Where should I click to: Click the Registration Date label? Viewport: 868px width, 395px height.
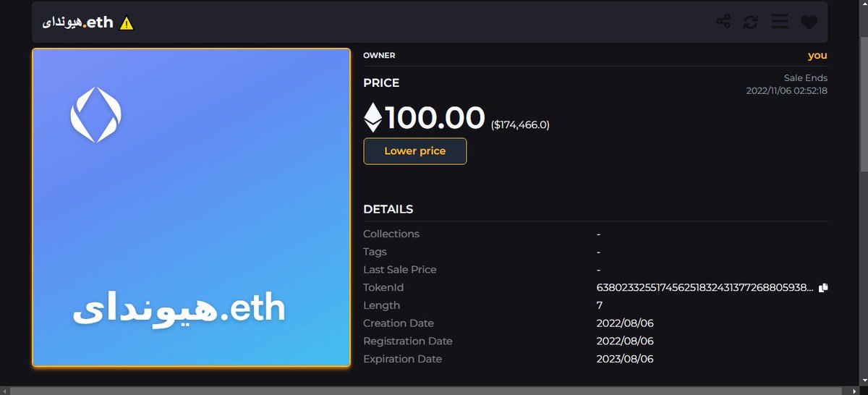click(x=408, y=341)
